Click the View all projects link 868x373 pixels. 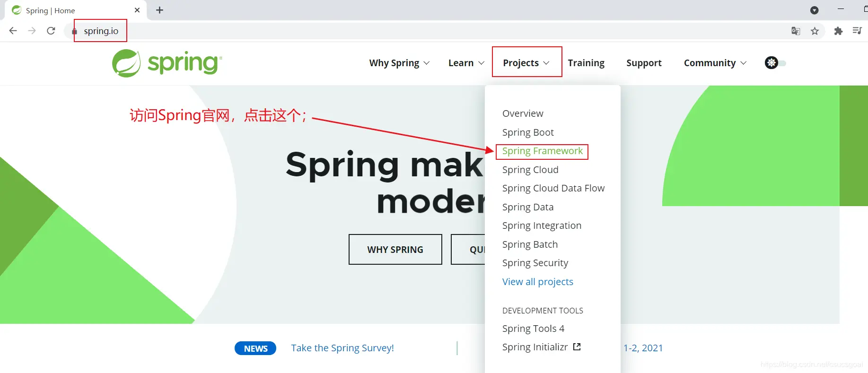pos(538,282)
